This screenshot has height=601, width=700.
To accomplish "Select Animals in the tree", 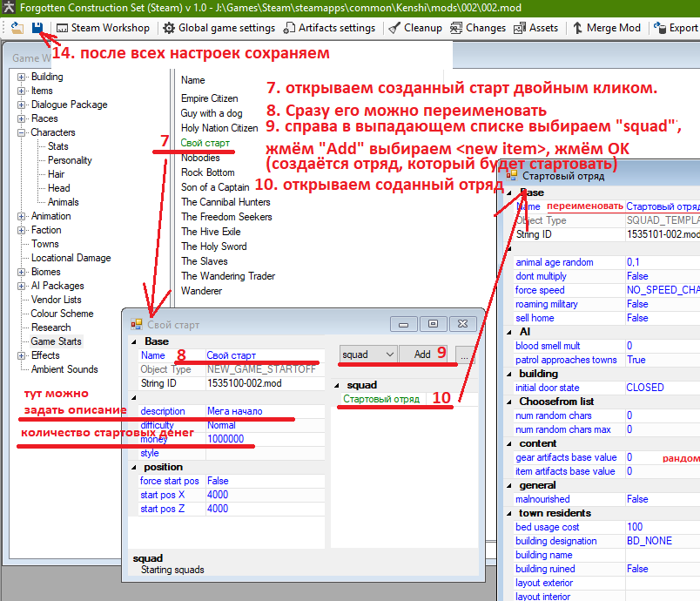I will (64, 202).
